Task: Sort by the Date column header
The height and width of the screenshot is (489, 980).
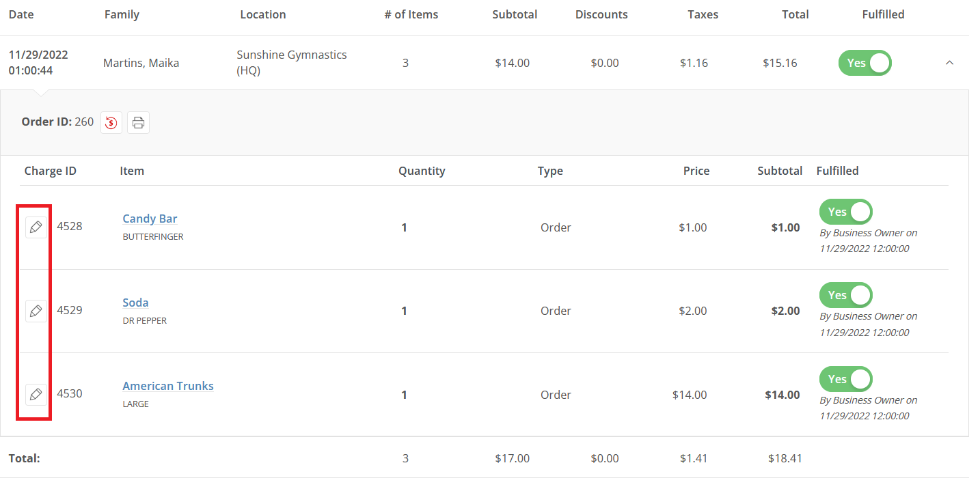Action: coord(21,14)
